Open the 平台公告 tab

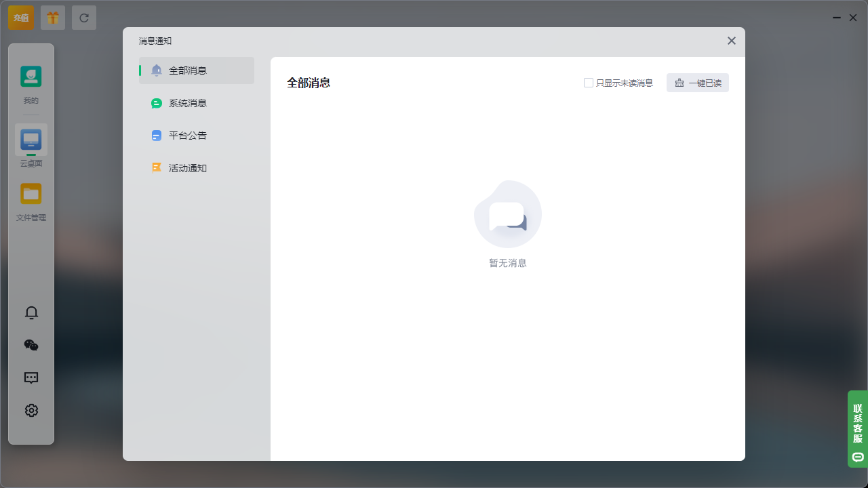coord(197,136)
